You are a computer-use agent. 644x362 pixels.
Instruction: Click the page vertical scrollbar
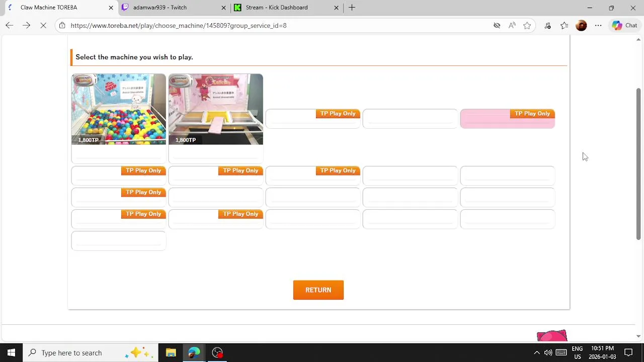(638, 163)
